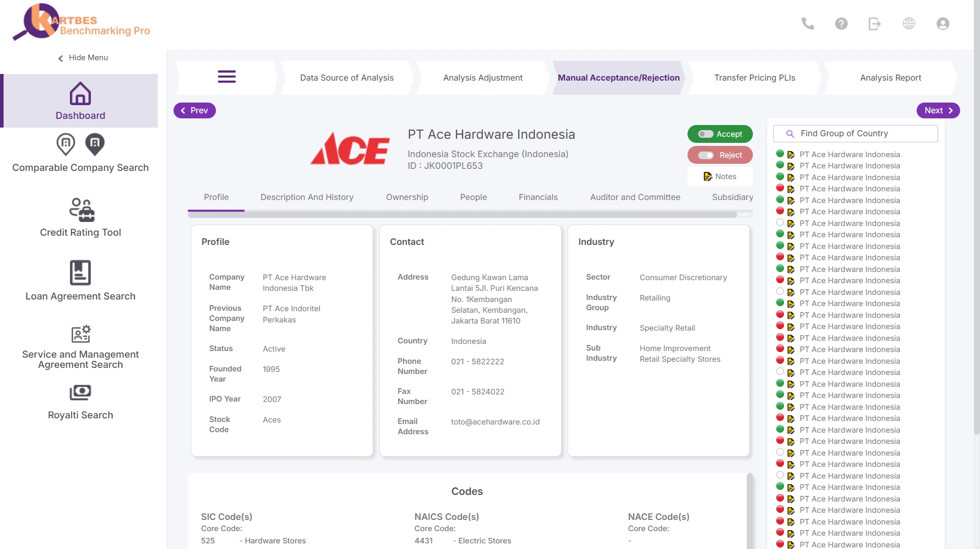Open Dashboard from the sidebar label
This screenshot has width=980, height=549.
coord(80,116)
